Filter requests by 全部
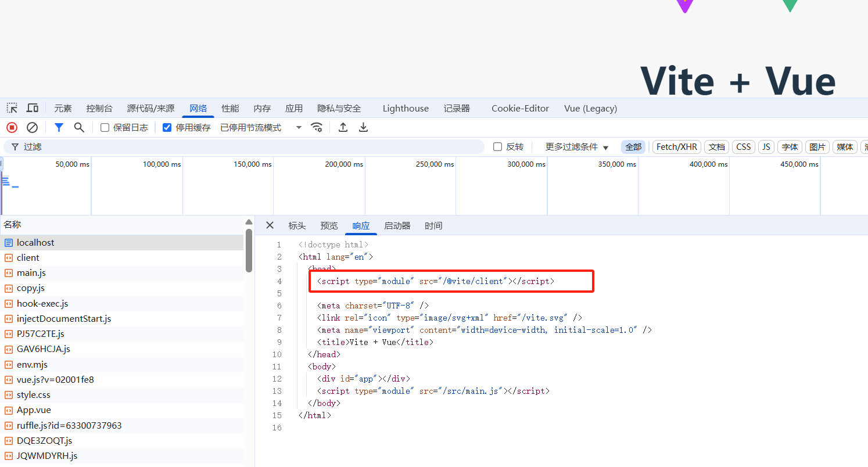The image size is (868, 467). (633, 147)
